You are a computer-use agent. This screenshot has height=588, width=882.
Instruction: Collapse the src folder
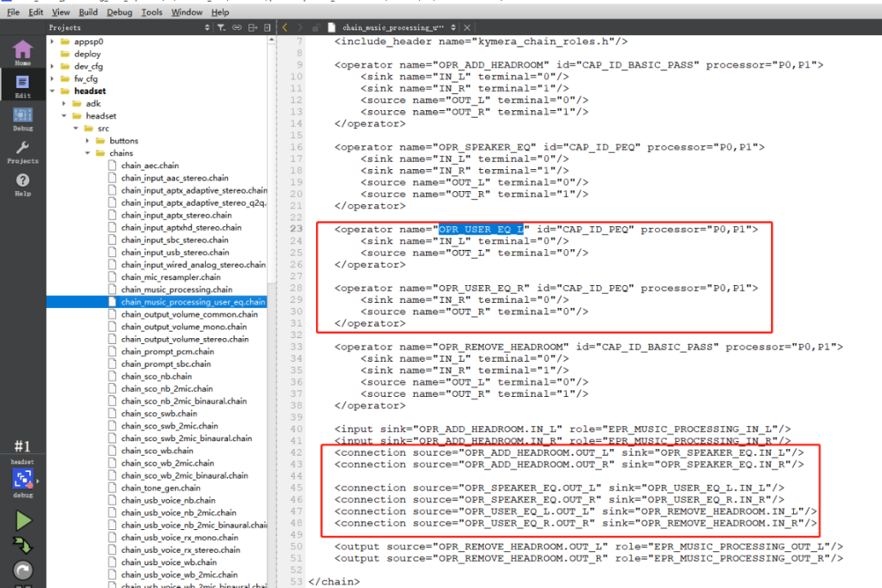(75, 128)
